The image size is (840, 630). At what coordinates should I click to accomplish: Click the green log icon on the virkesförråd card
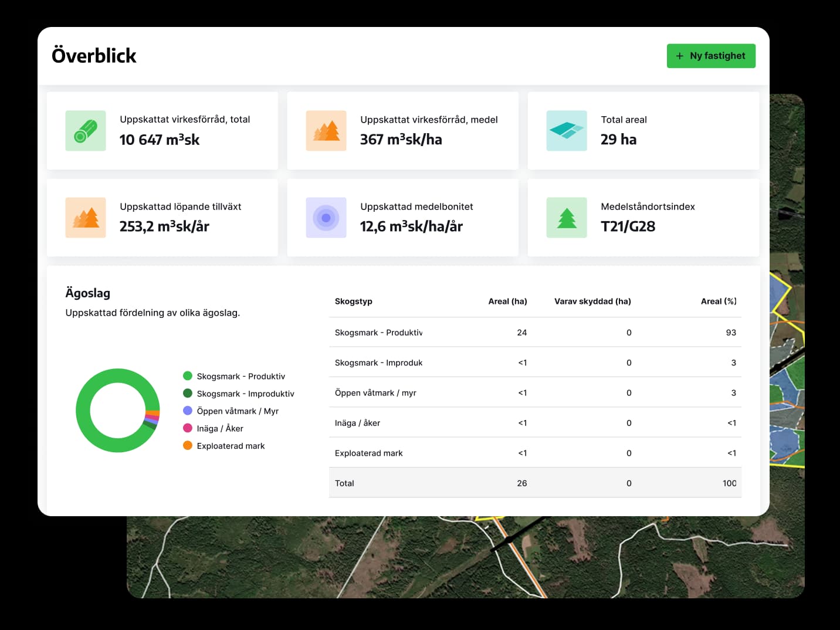pyautogui.click(x=86, y=130)
